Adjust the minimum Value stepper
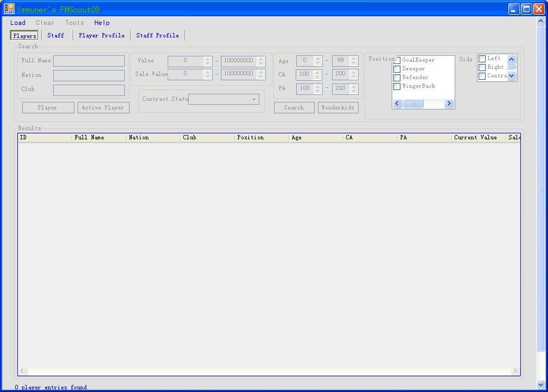The height and width of the screenshot is (392, 548). point(208,61)
